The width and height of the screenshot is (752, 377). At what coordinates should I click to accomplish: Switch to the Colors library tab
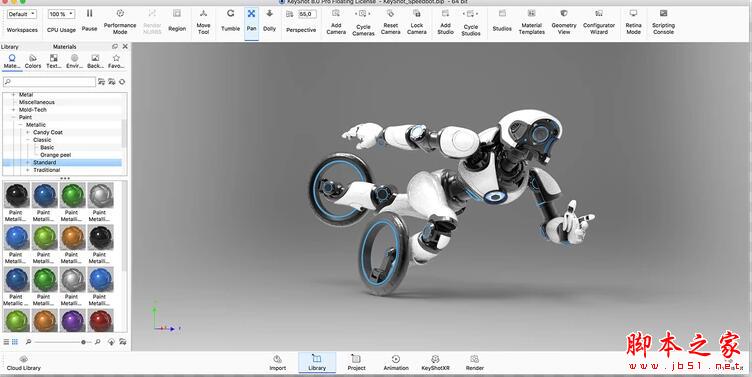coord(33,61)
